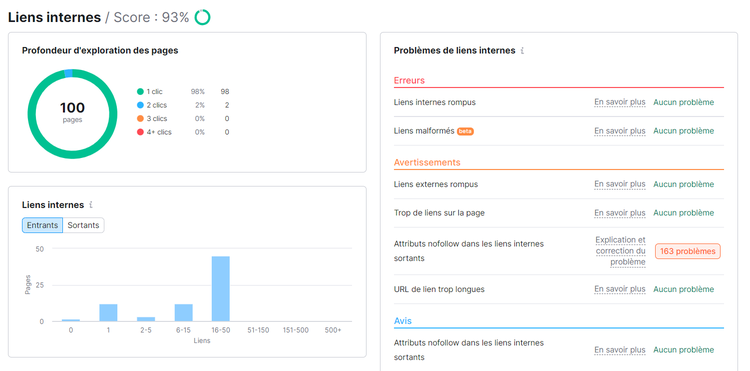
Task: Open En savoir plus for Liens malformés
Action: point(619,131)
